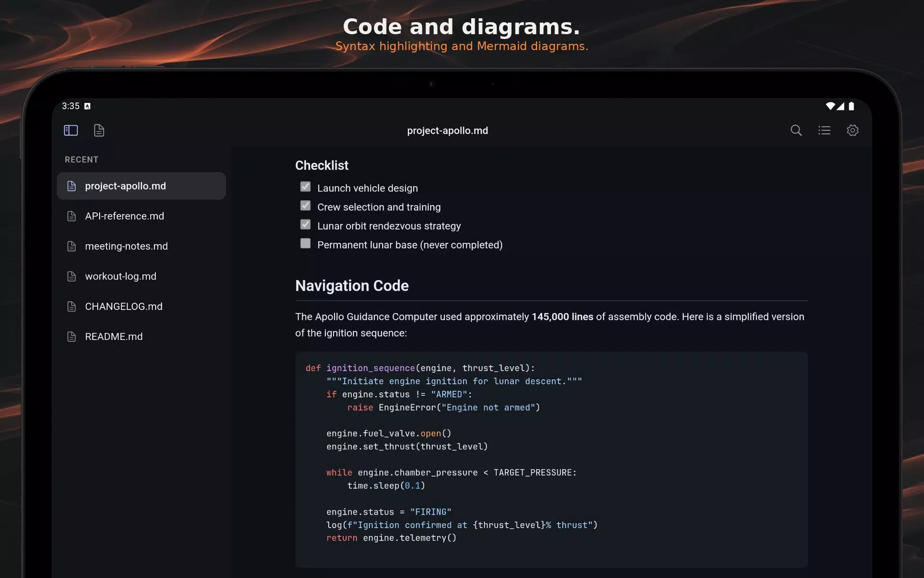Screen dimensions: 924x578
Task: Click the Checklist heading
Action: pos(321,165)
